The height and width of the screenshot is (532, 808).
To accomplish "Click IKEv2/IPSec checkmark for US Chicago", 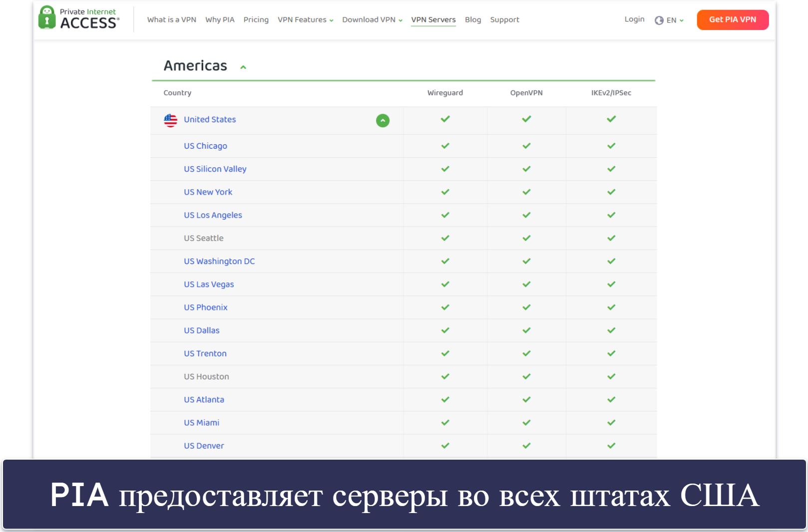I will 611,146.
